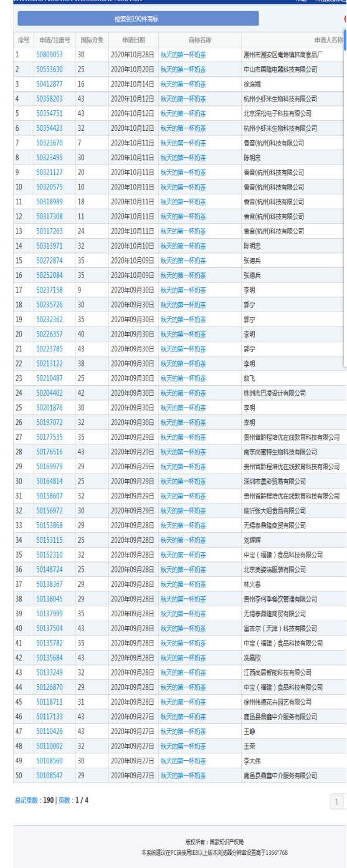Open application number 50177535
The height and width of the screenshot is (868, 347).
click(x=49, y=437)
